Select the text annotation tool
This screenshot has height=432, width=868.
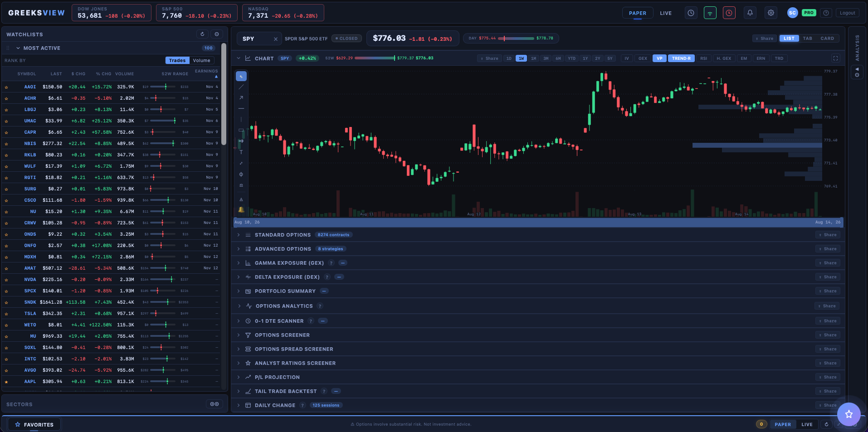[241, 152]
